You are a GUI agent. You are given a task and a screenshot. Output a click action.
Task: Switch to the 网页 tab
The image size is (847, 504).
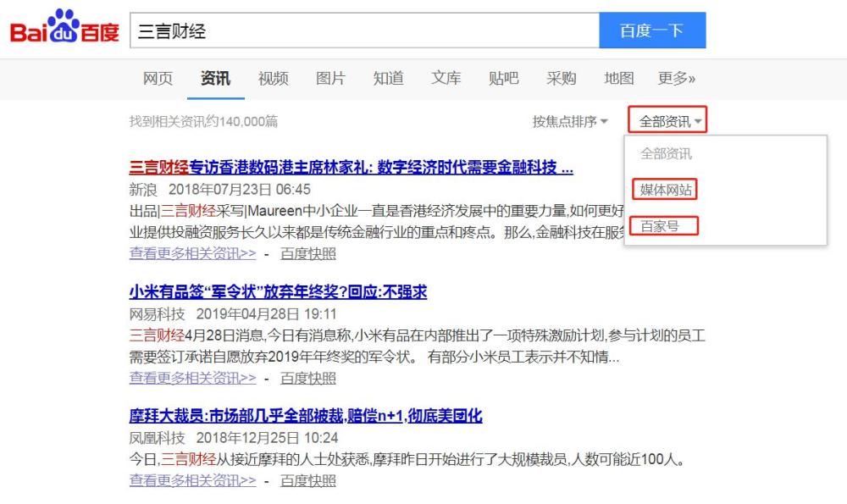(158, 79)
